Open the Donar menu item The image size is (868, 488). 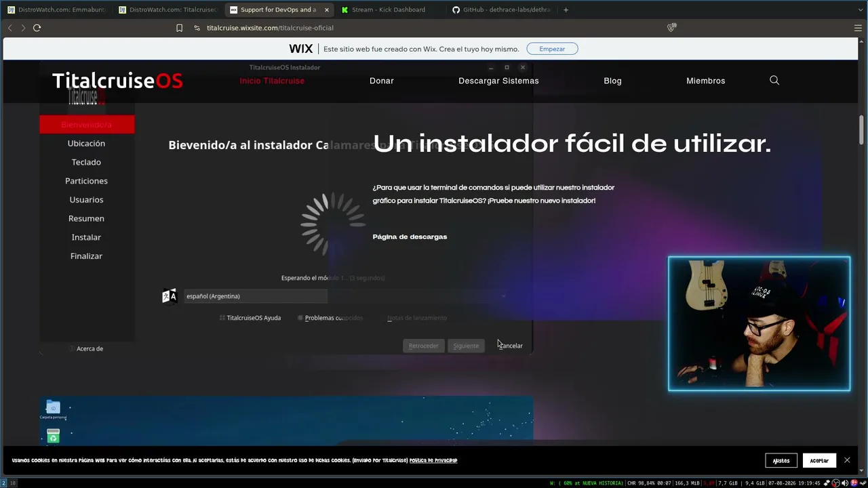point(382,81)
